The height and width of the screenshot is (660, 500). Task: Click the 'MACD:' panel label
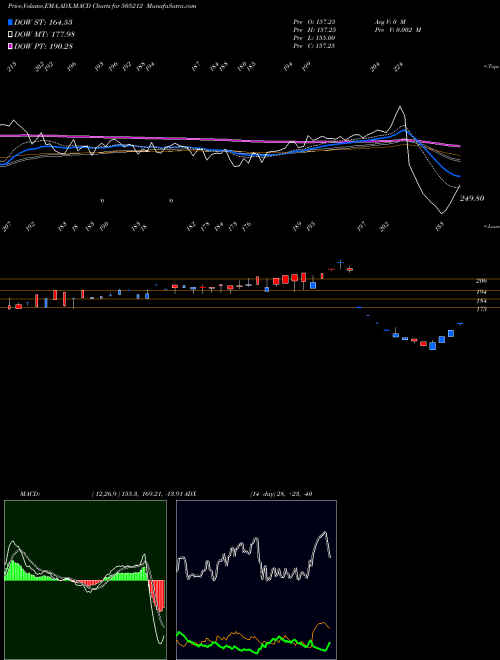click(x=30, y=494)
